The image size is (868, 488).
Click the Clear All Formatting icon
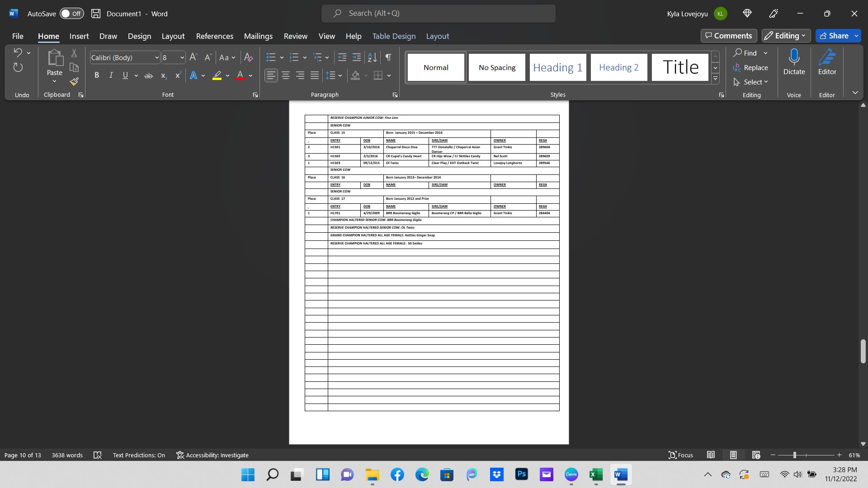[248, 57]
